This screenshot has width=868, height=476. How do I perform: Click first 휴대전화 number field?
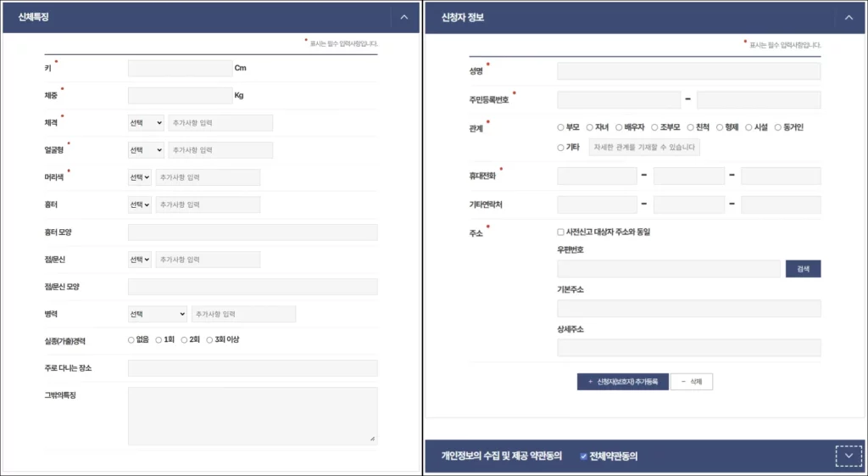598,176
